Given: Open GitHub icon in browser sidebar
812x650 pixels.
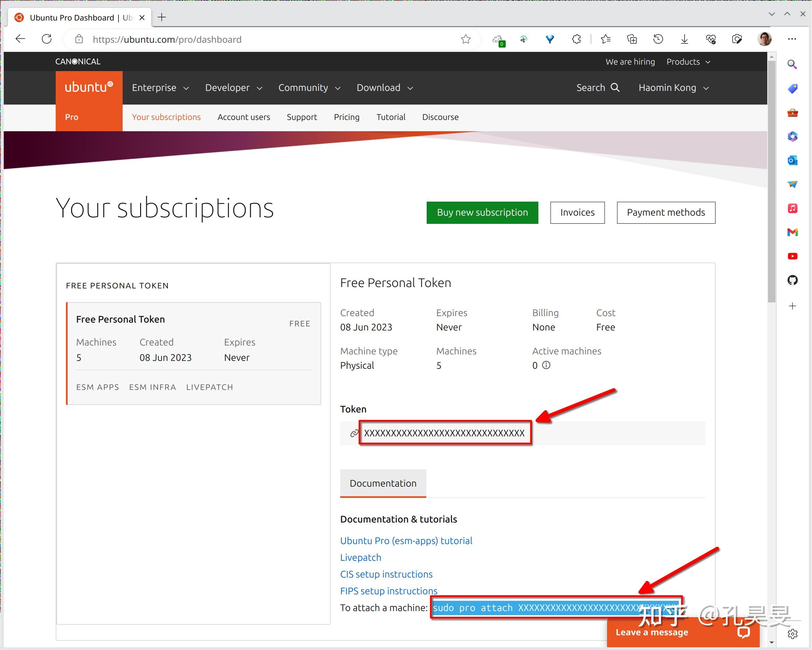Looking at the screenshot, I should (x=793, y=280).
